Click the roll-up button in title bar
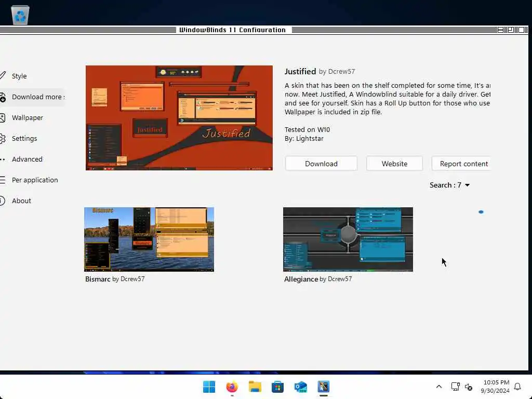The image size is (532, 399). click(x=500, y=30)
